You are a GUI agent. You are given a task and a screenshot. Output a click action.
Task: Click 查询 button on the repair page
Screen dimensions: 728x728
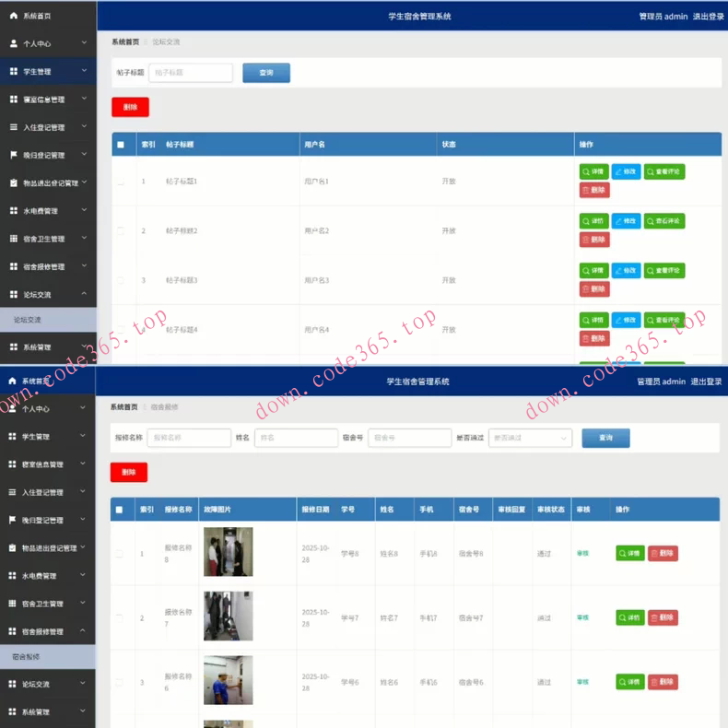[x=605, y=438]
